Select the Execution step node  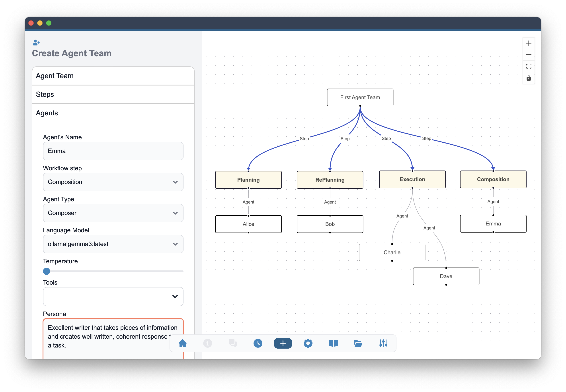point(412,179)
